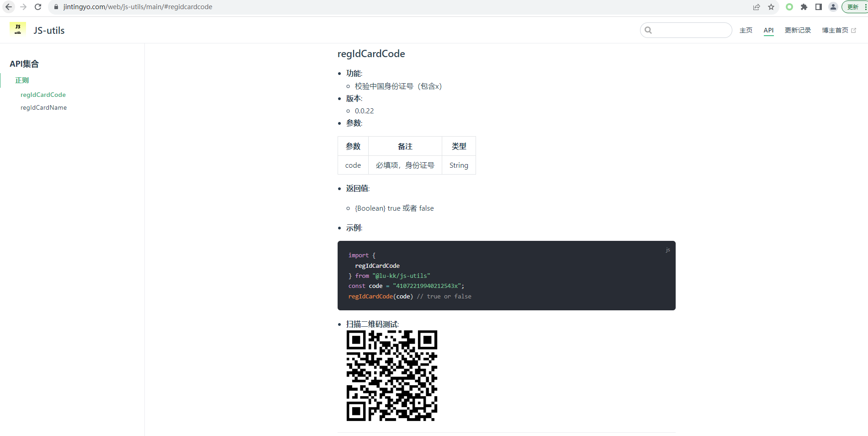The image size is (868, 436).
Task: Click the "41072219940212543x" code string
Action: tap(427, 286)
